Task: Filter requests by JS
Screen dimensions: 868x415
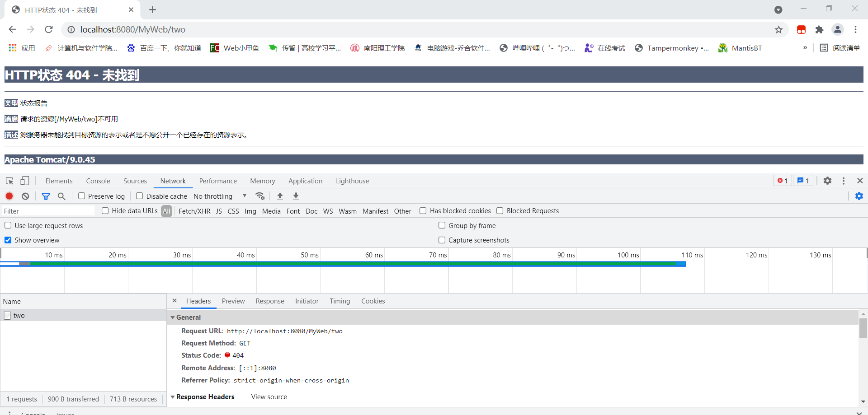Action: point(219,211)
